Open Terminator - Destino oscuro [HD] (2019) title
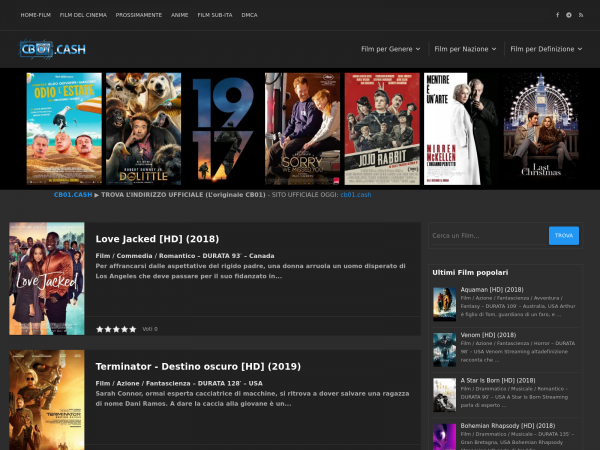 (198, 367)
